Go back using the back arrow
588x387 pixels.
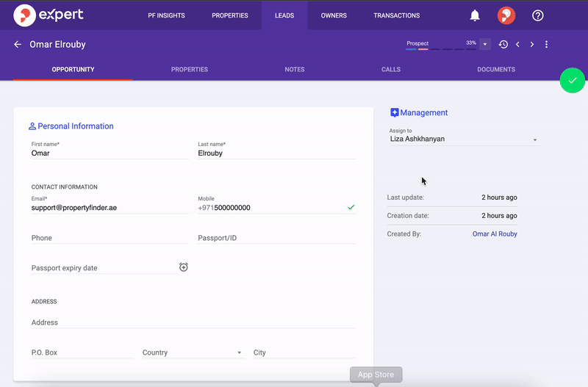click(x=18, y=44)
